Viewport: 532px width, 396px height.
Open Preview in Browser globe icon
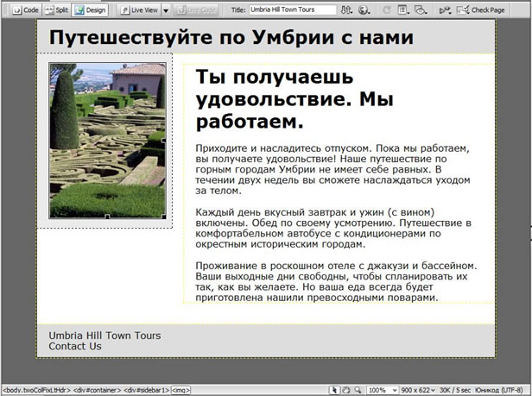pos(364,10)
